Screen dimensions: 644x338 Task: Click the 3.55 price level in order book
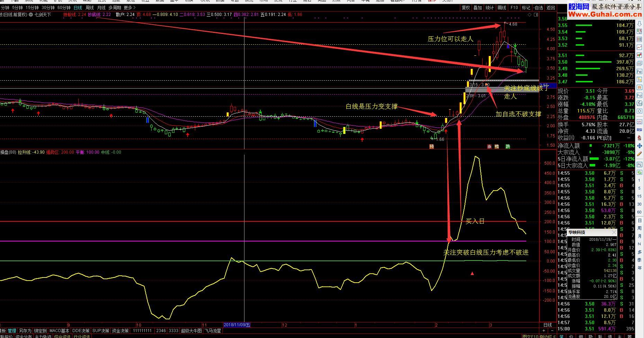pos(563,25)
